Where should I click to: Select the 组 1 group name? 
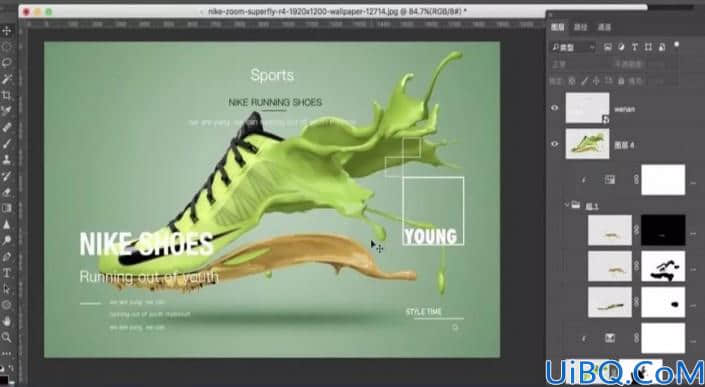pos(591,207)
